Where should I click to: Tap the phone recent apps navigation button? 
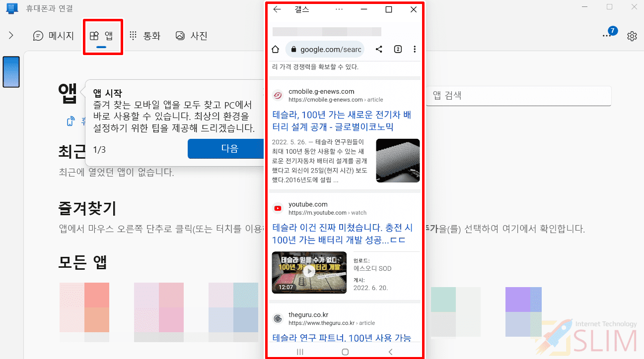pos(300,352)
